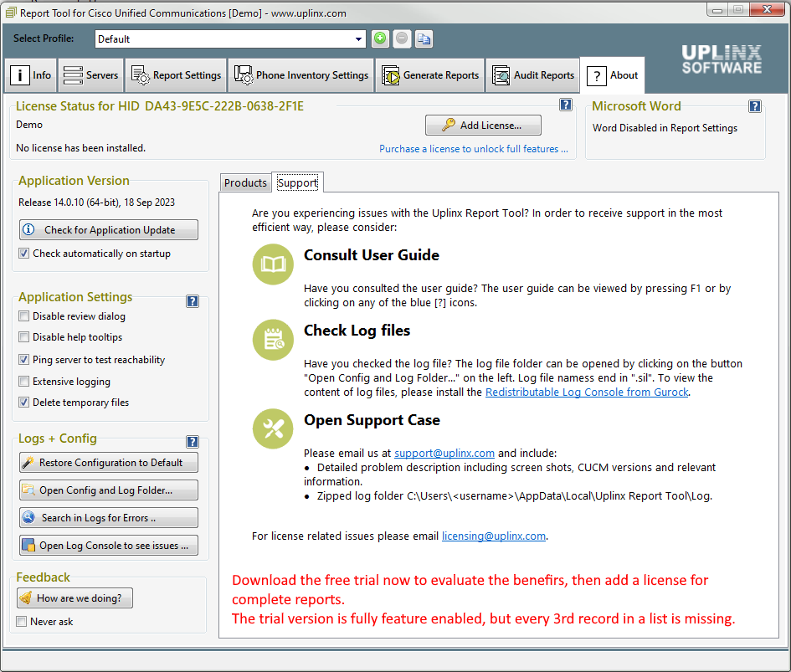The height and width of the screenshot is (672, 791).
Task: Click the grey remove profile icon
Action: pos(402,38)
